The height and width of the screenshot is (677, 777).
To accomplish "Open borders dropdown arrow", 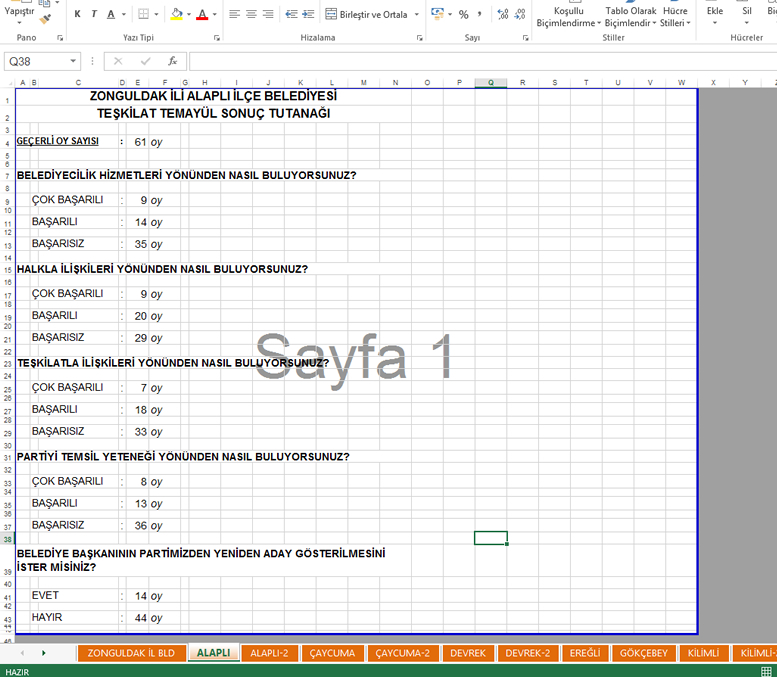I will [x=156, y=14].
